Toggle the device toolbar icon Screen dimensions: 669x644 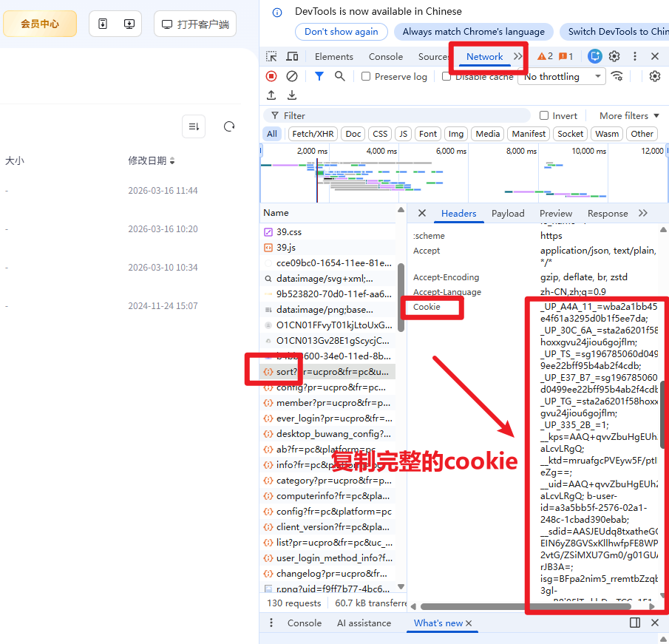[292, 56]
